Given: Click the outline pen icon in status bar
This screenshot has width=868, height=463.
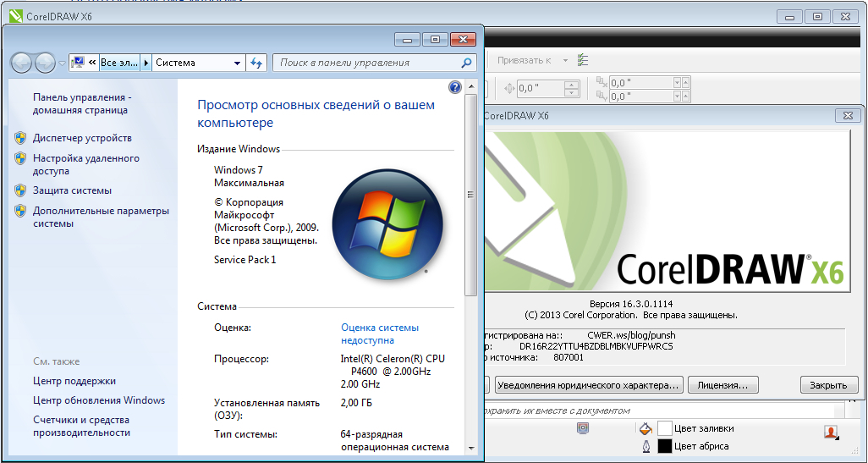Looking at the screenshot, I should pos(646,446).
